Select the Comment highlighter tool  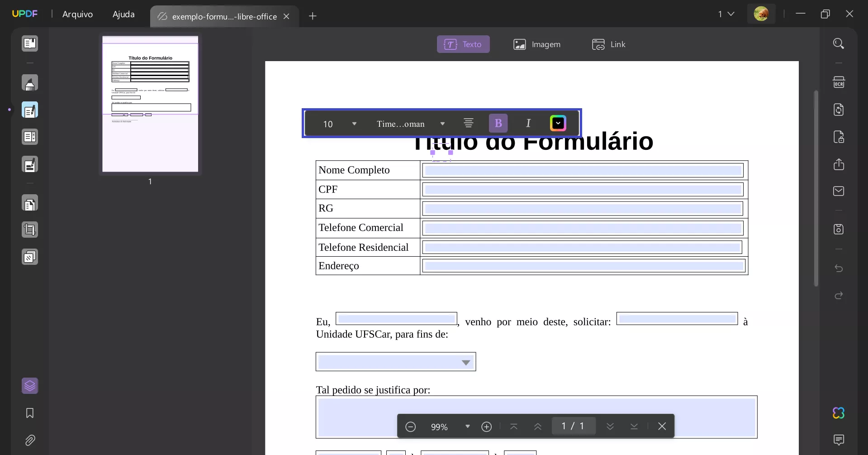(30, 83)
